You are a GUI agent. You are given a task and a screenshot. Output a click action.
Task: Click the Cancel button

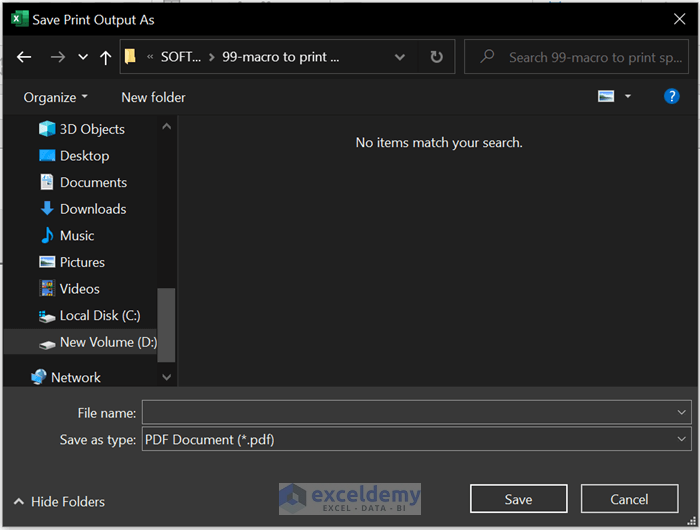point(629,499)
